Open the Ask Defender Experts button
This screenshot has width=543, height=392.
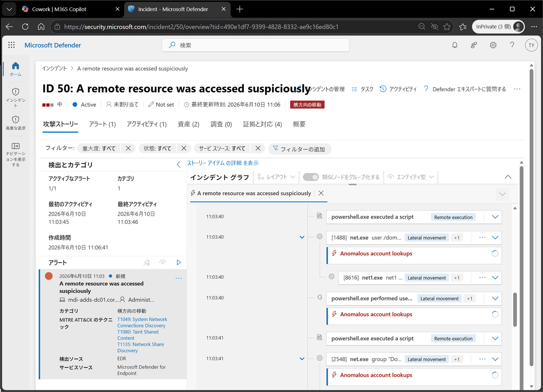[464, 89]
